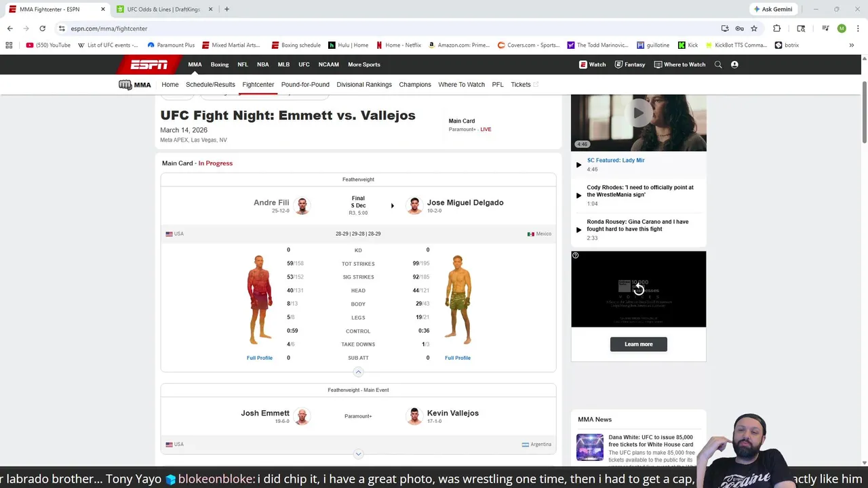Click the featured video thumbnail
The width and height of the screenshot is (868, 488).
pos(638,123)
